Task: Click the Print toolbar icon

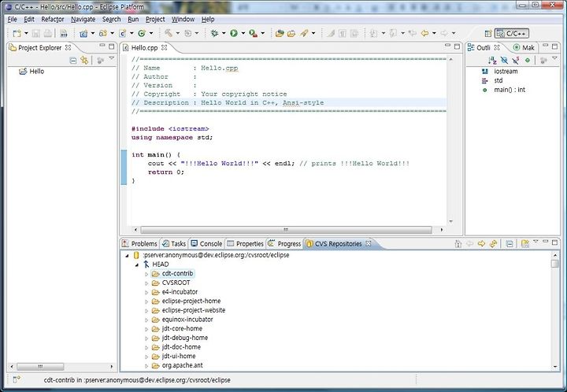Action: pos(48,33)
